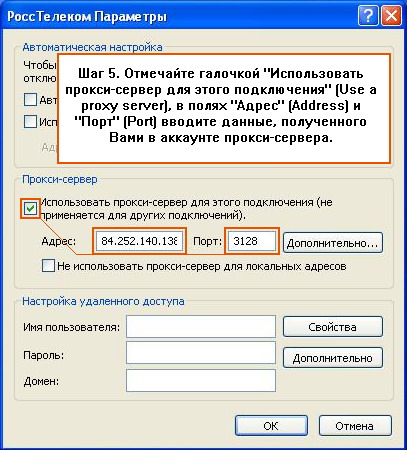Click the Порт field containing 3128
This screenshot has height=450, width=407.
pos(252,241)
